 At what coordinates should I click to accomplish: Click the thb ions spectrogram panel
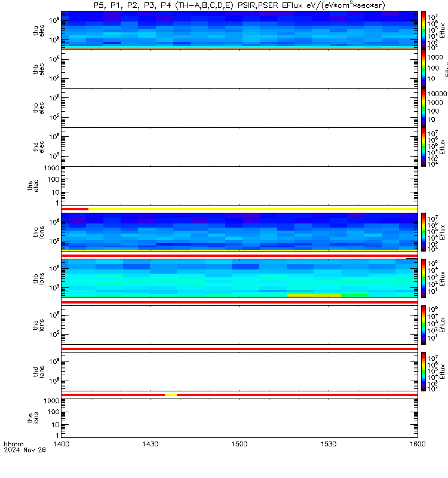[x=240, y=278]
